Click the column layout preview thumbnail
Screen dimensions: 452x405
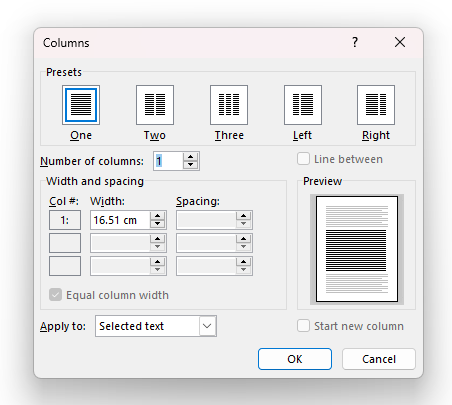pyautogui.click(x=357, y=249)
